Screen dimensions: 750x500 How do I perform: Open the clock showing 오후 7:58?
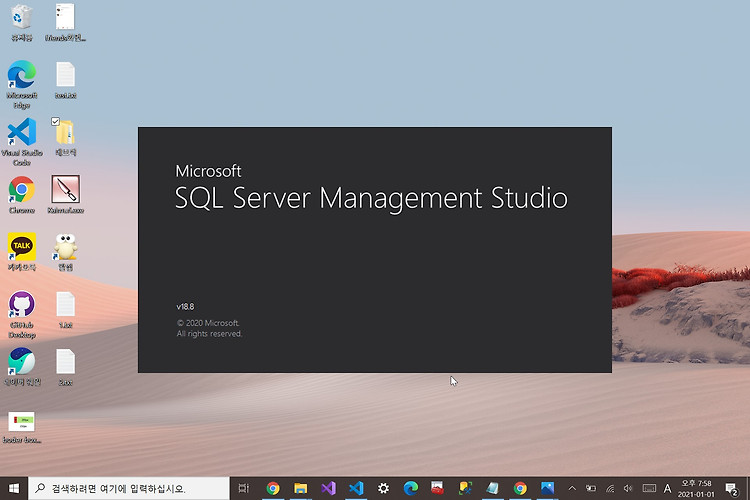[696, 489]
